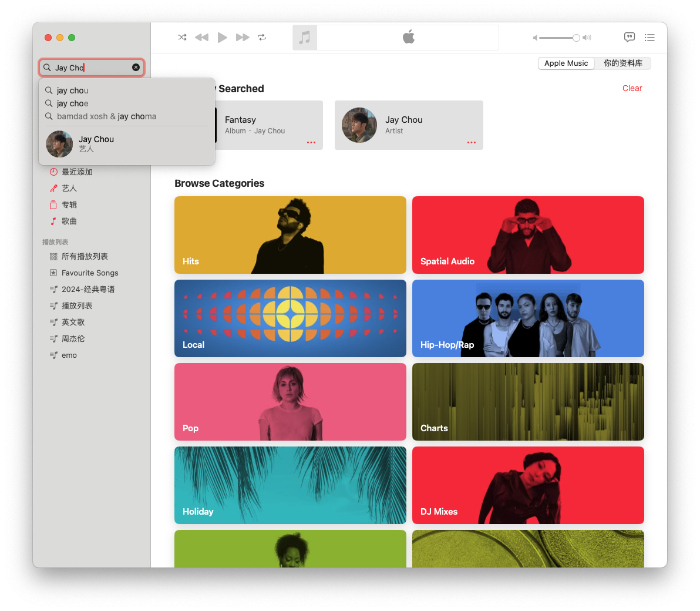This screenshot has height=611, width=700.
Task: Toggle shuffle playback mode
Action: [182, 38]
